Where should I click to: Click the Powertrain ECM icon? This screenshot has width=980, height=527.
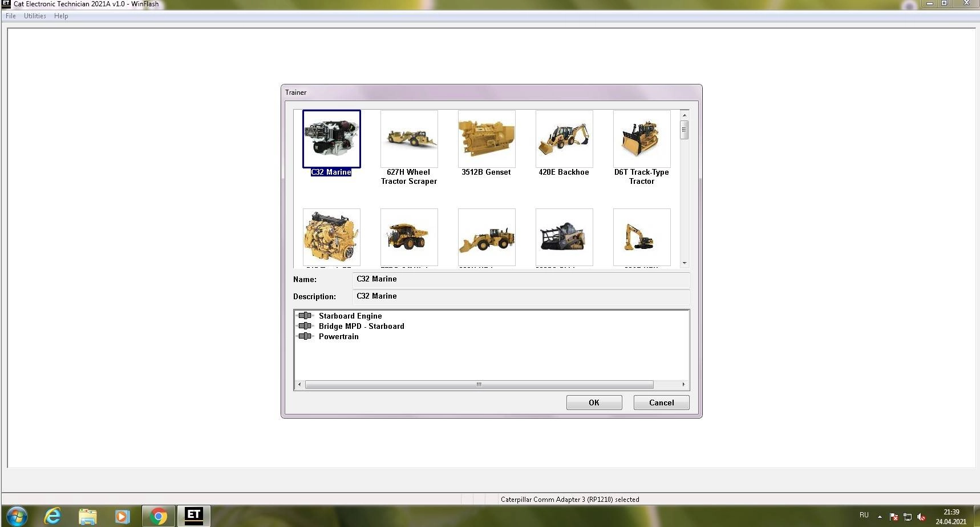click(306, 336)
